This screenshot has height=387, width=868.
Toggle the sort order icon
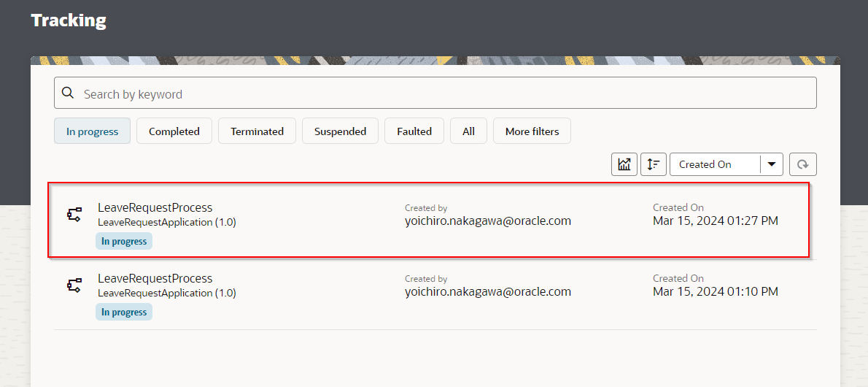[x=654, y=164]
